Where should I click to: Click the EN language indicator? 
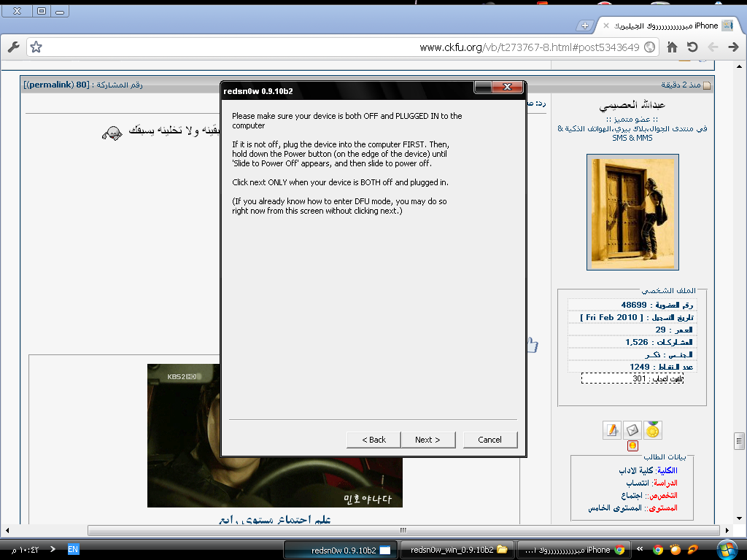point(73,549)
